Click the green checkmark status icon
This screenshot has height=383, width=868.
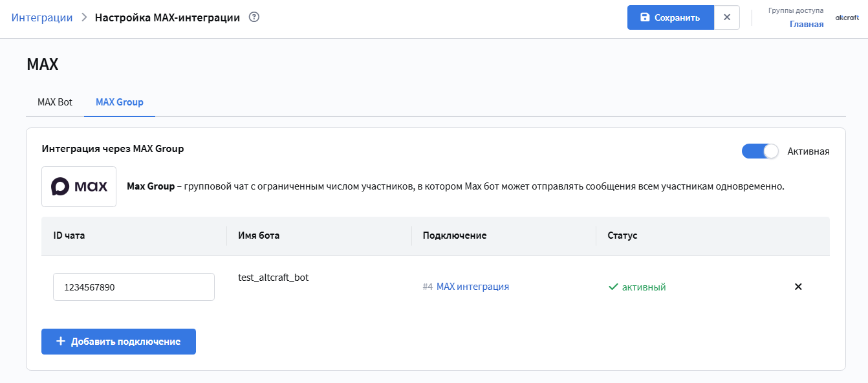tap(614, 287)
